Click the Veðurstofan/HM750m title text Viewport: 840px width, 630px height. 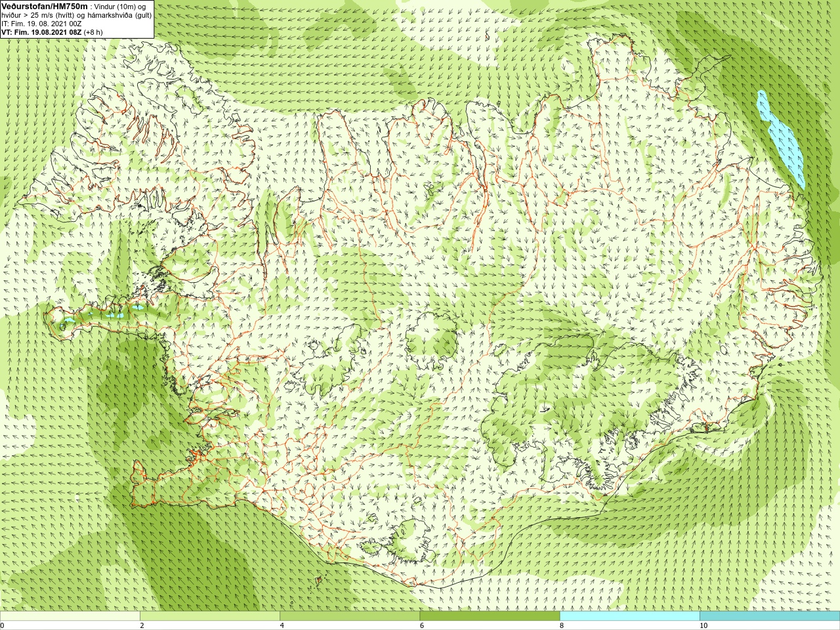point(44,6)
